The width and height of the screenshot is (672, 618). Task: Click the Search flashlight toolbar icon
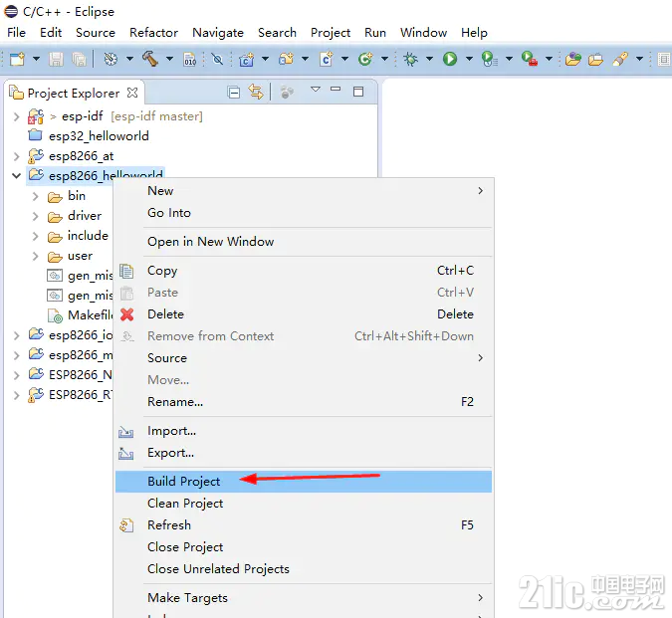[620, 59]
